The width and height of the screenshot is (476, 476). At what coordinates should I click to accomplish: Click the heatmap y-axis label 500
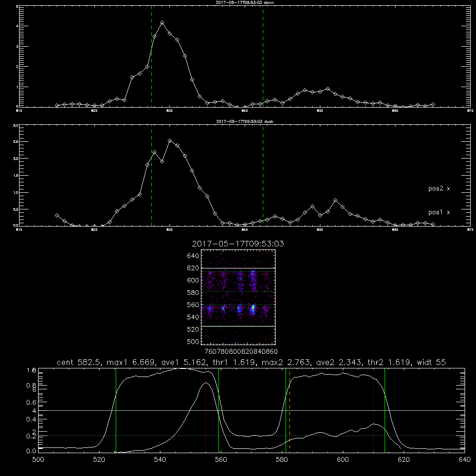(193, 341)
